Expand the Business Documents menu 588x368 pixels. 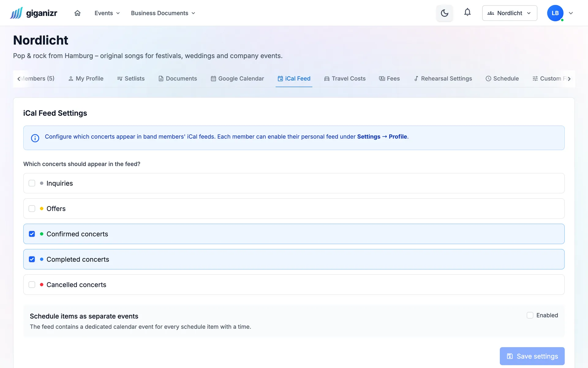[163, 13]
